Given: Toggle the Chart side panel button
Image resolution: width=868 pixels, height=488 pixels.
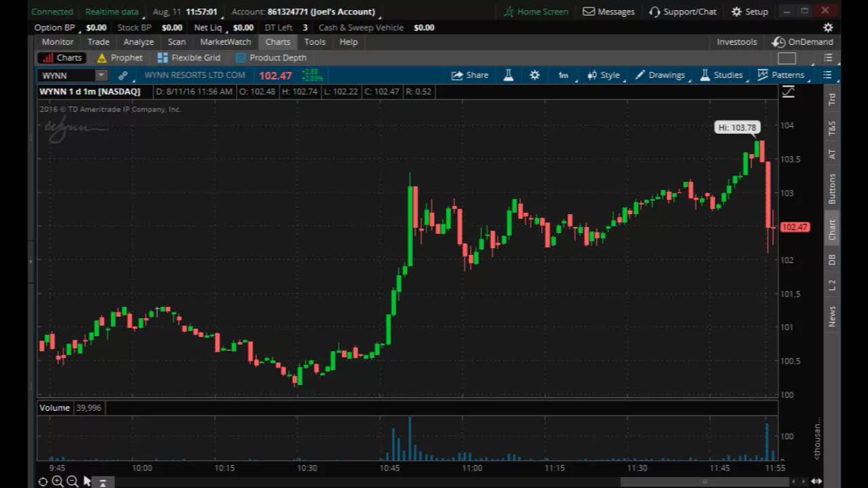Looking at the screenshot, I should (x=832, y=230).
